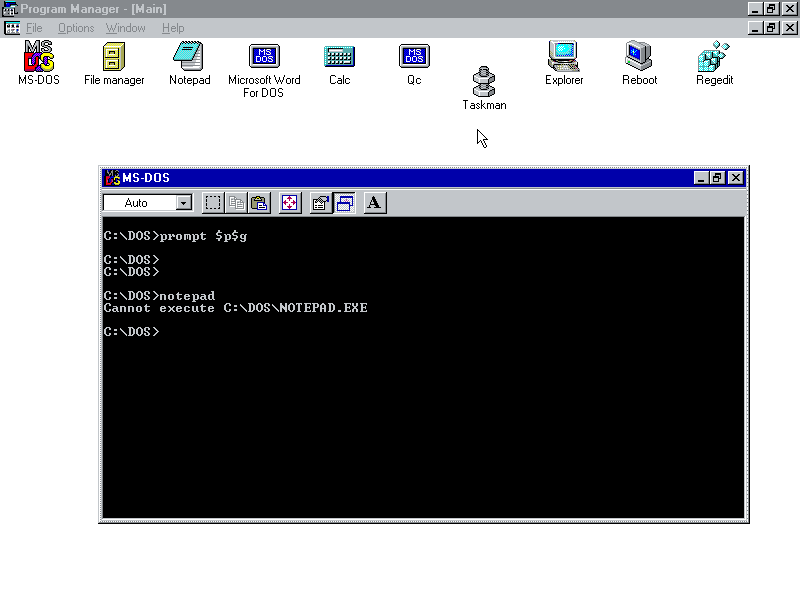Open the Auto font size dropdown

183,203
